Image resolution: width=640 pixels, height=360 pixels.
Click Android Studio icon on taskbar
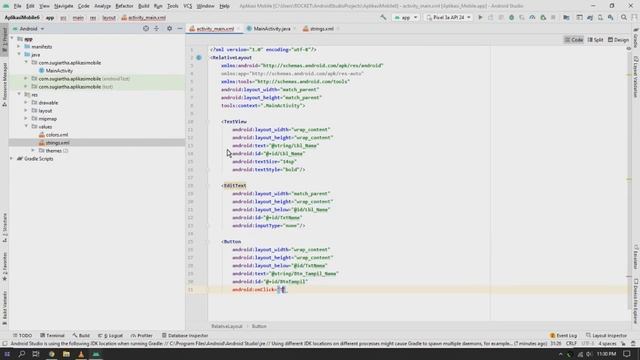pos(96,354)
